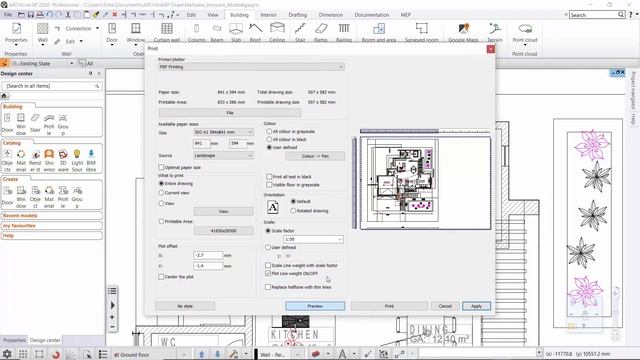Screen dimensions: 640x360
Task: Select Entire drawing radio option
Action: (x=161, y=184)
